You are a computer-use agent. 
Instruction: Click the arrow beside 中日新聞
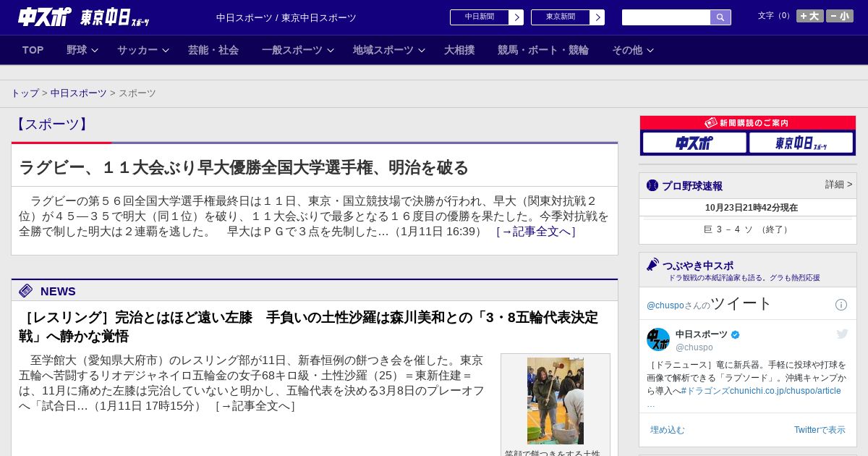pos(516,17)
